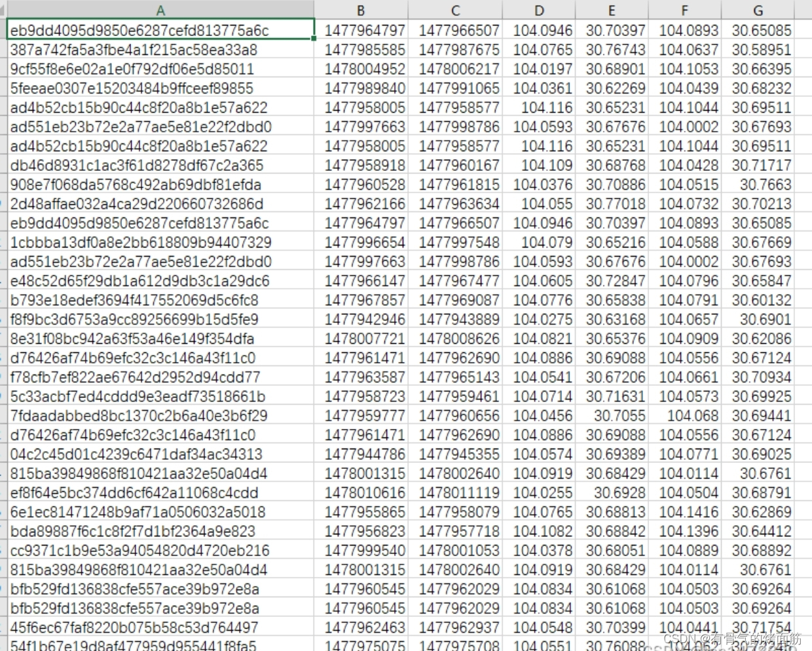
Task: Click cell showing 30.62086
Action: click(758, 339)
